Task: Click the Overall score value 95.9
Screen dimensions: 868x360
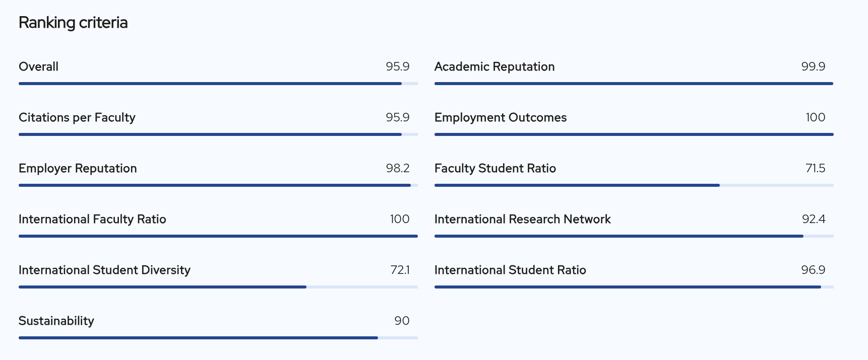Action: [x=398, y=66]
